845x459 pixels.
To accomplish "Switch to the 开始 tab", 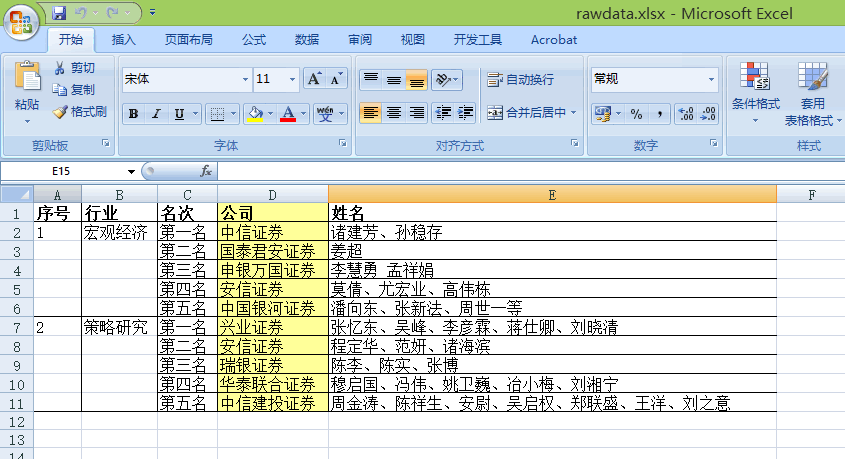I will point(71,40).
